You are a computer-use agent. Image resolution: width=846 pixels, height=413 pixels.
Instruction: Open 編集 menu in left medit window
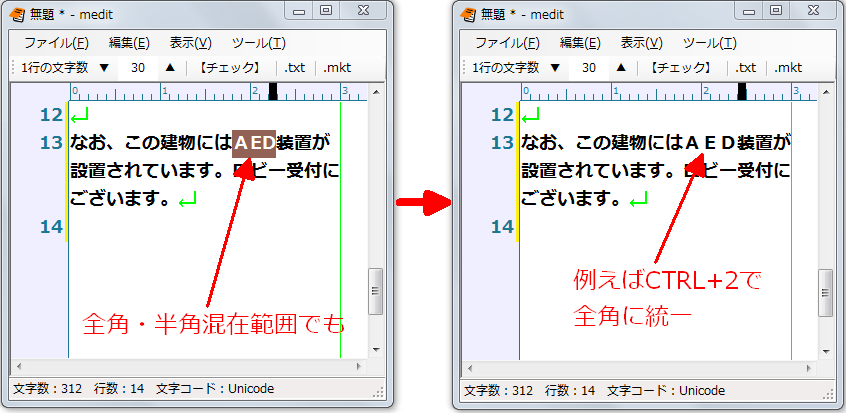point(129,43)
